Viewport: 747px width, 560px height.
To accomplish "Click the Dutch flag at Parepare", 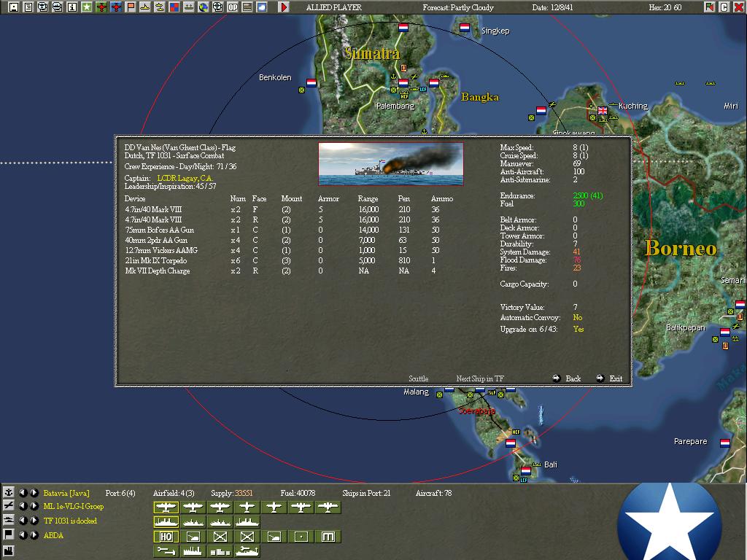I will [x=725, y=443].
